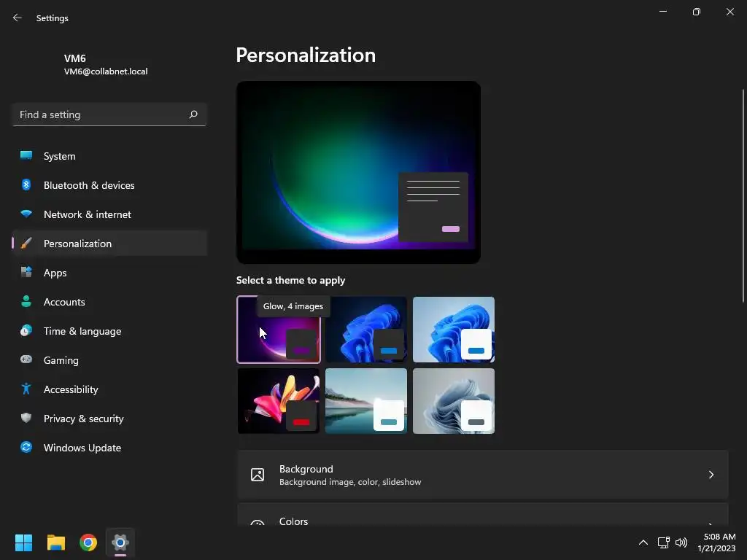Apply the Windows dark blue bloom theme
747x560 pixels.
[x=366, y=330]
